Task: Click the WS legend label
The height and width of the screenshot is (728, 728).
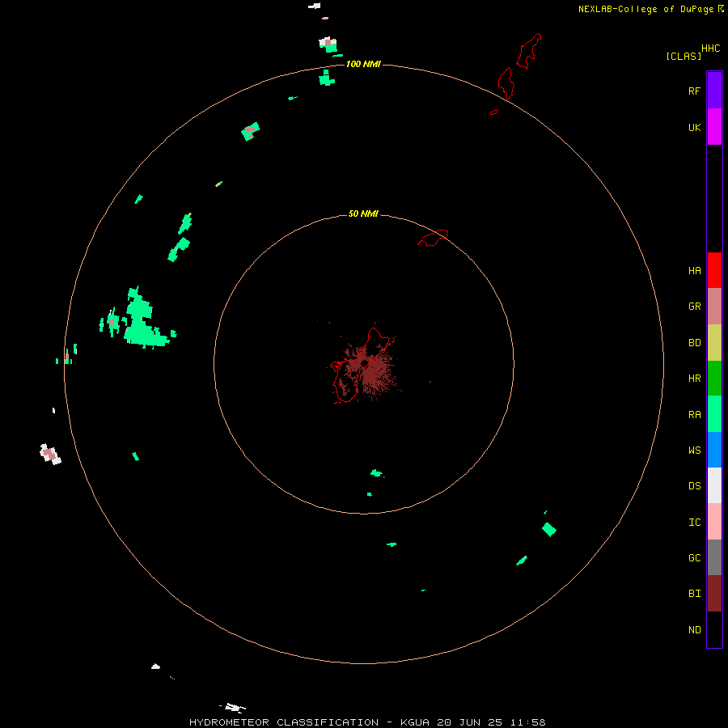Action: coord(694,450)
